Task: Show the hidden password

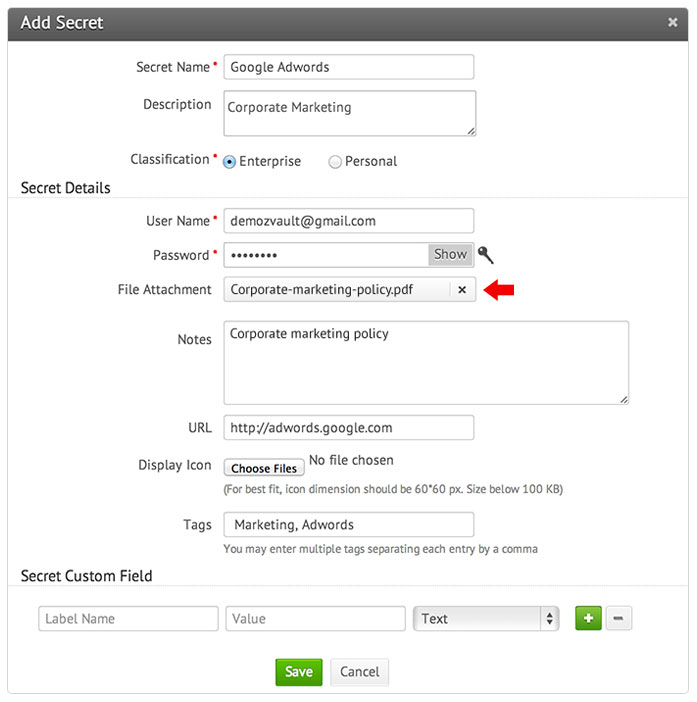Action: pyautogui.click(x=450, y=255)
